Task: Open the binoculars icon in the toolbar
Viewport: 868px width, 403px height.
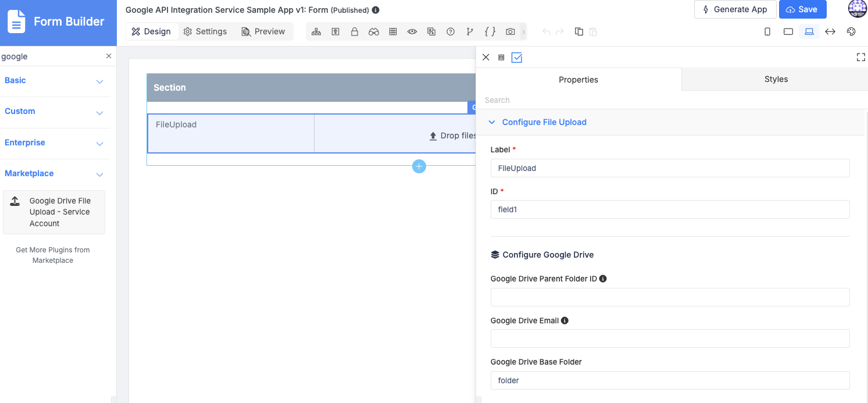Action: coord(374,32)
